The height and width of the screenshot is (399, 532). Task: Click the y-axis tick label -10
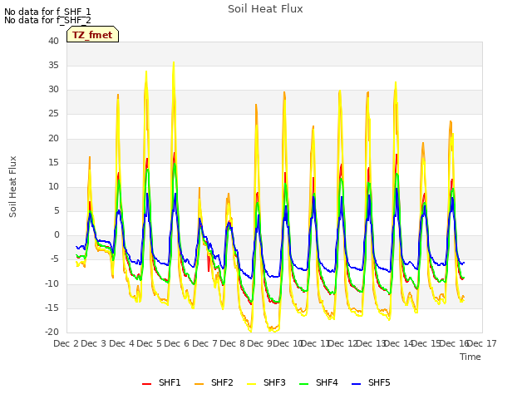point(52,283)
